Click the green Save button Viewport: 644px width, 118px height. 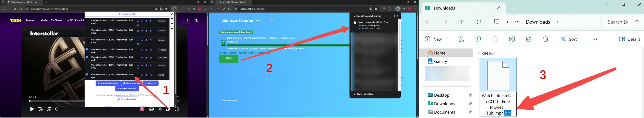pos(229,59)
